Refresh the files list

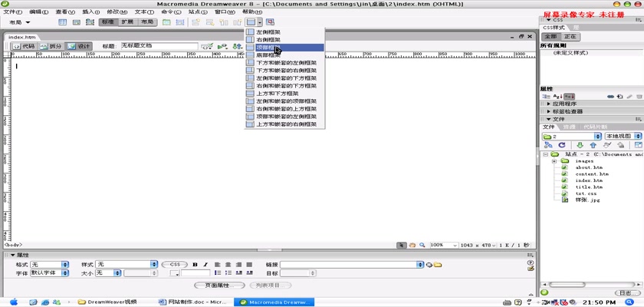click(562, 145)
